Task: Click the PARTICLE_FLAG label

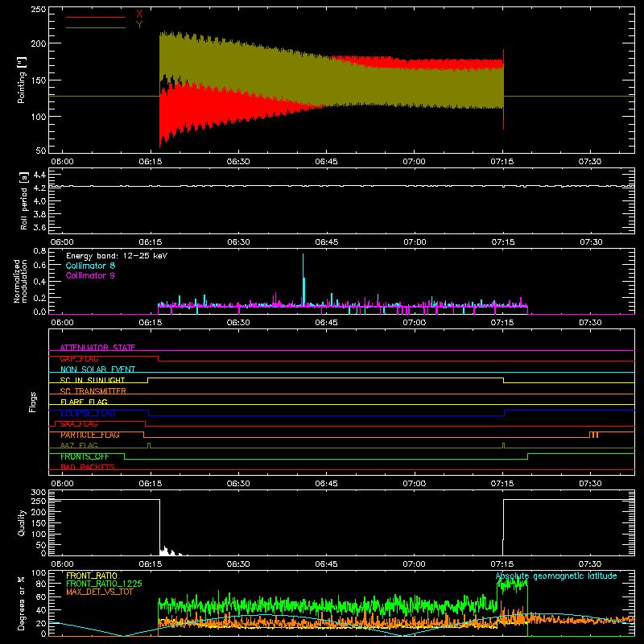Action: [90, 435]
